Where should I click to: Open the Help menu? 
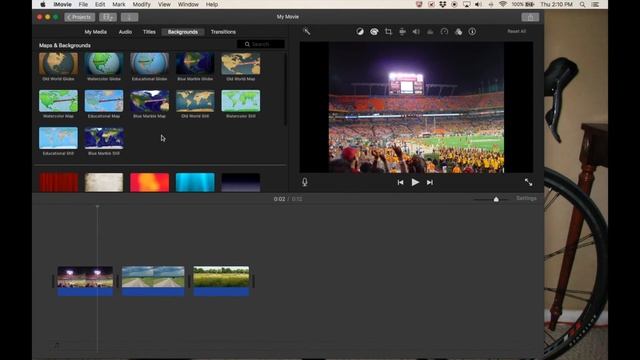tap(211, 4)
